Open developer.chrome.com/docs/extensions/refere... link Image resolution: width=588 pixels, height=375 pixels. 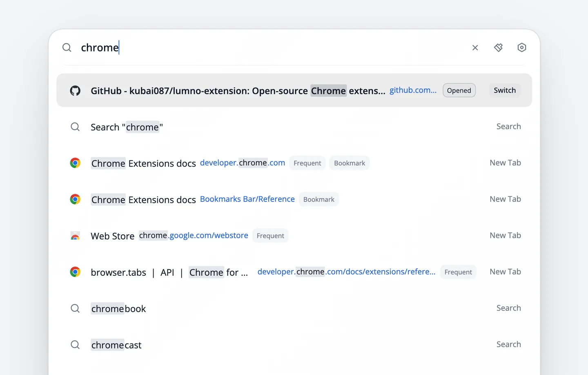pyautogui.click(x=346, y=272)
